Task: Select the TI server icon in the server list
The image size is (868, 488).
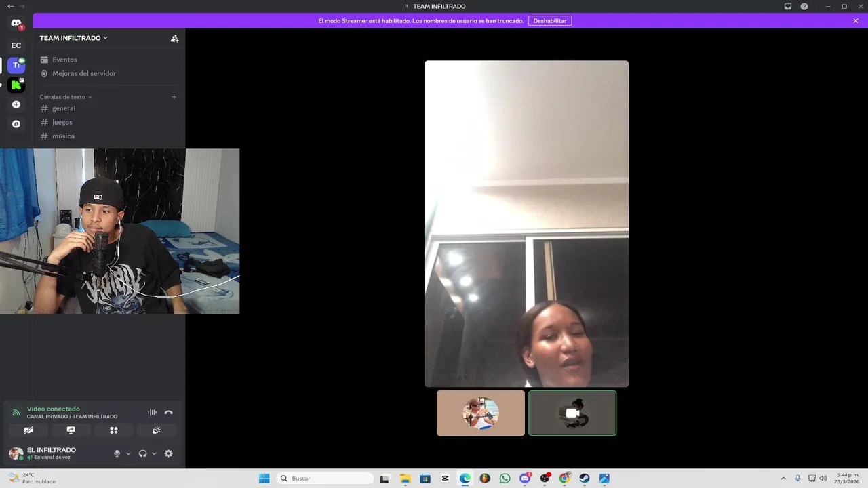Action: tap(16, 65)
